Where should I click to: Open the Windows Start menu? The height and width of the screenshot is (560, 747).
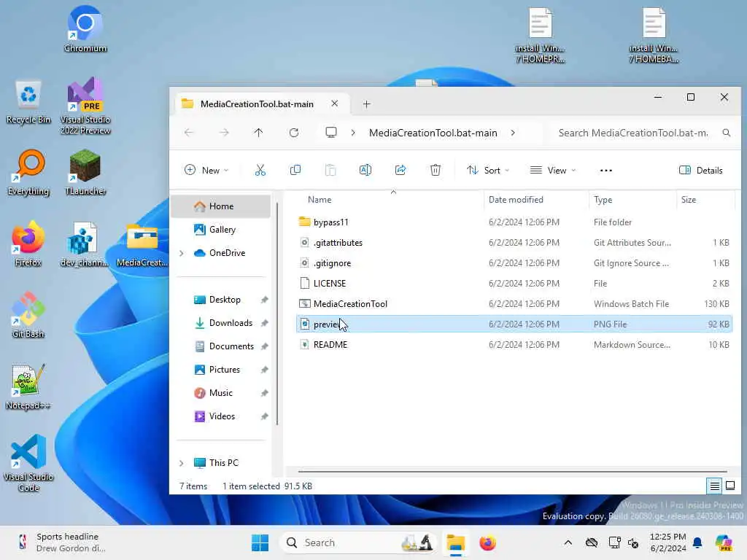(x=260, y=542)
